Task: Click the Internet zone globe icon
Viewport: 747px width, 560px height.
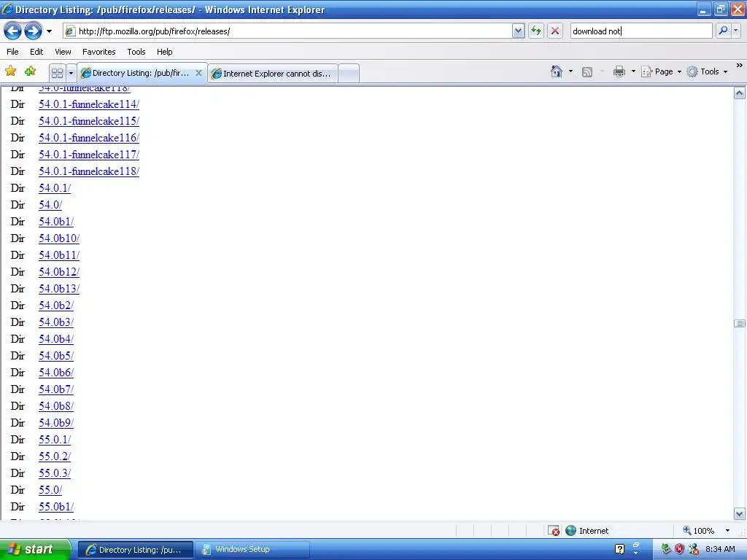Action: pyautogui.click(x=570, y=531)
